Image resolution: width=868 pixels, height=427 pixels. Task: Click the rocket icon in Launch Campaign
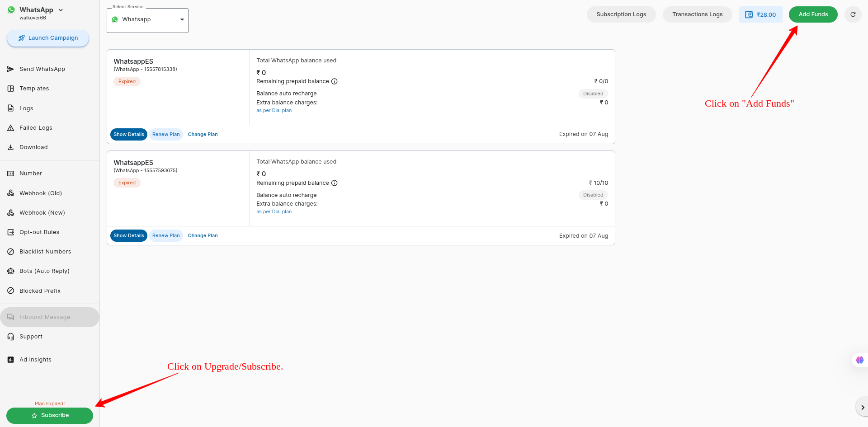coord(21,38)
